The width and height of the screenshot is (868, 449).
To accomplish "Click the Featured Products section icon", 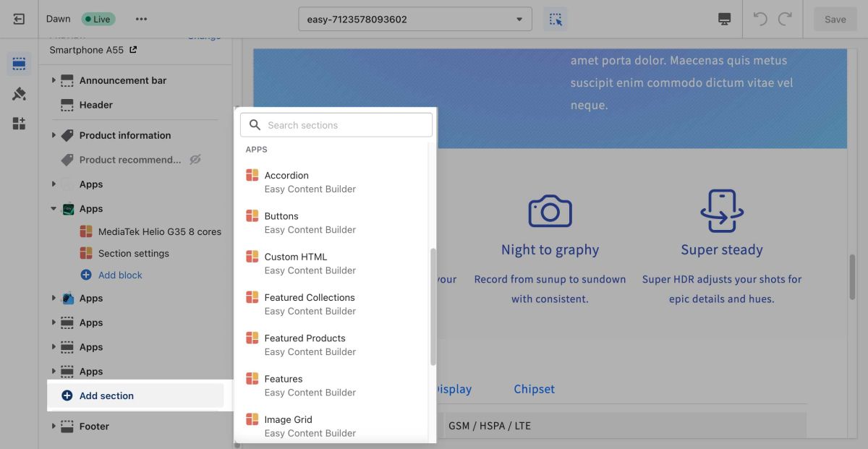I will pos(252,338).
